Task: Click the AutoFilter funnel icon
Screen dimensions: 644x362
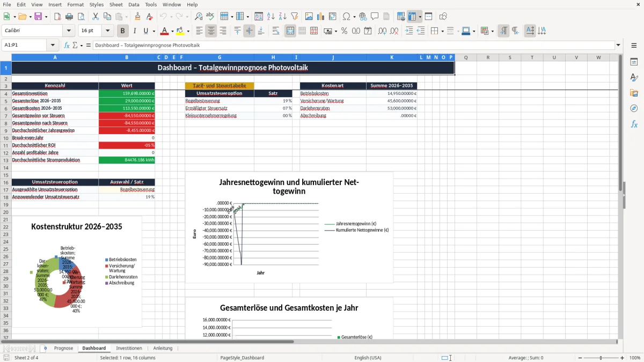Action: [294, 17]
